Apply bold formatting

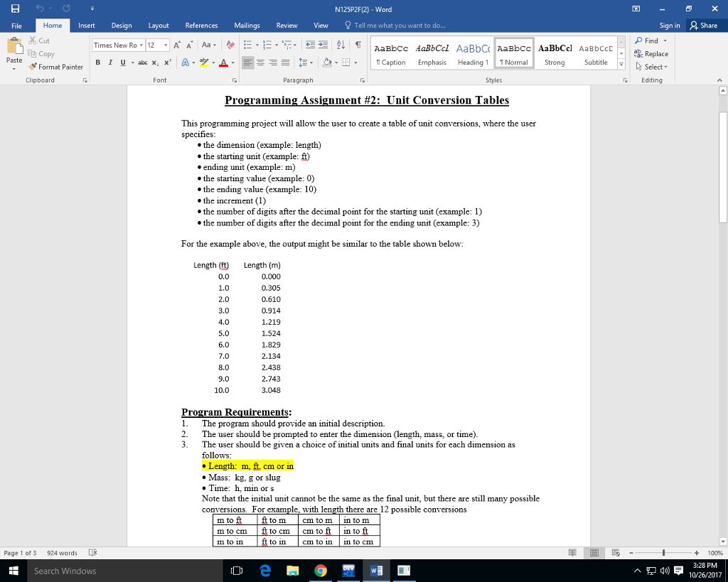click(x=97, y=63)
